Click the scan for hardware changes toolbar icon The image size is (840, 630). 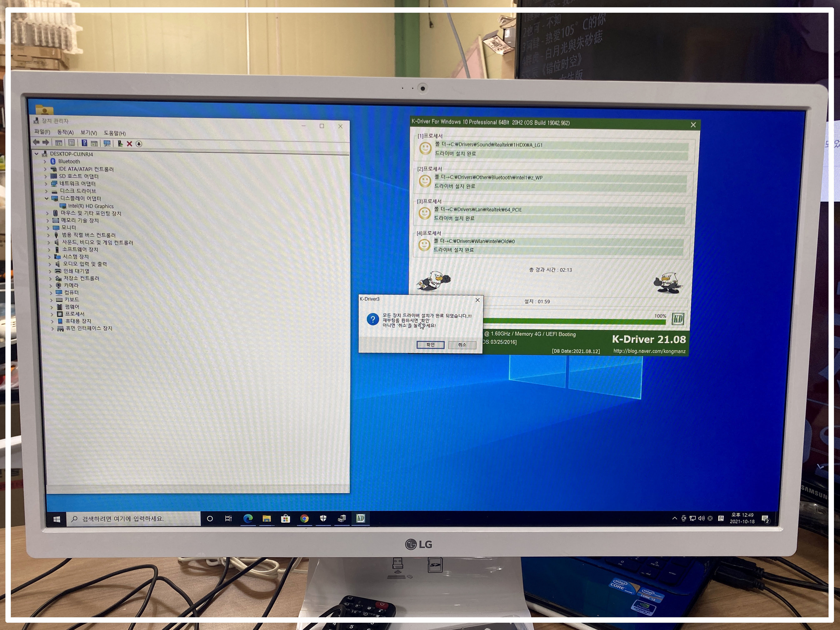tap(107, 144)
